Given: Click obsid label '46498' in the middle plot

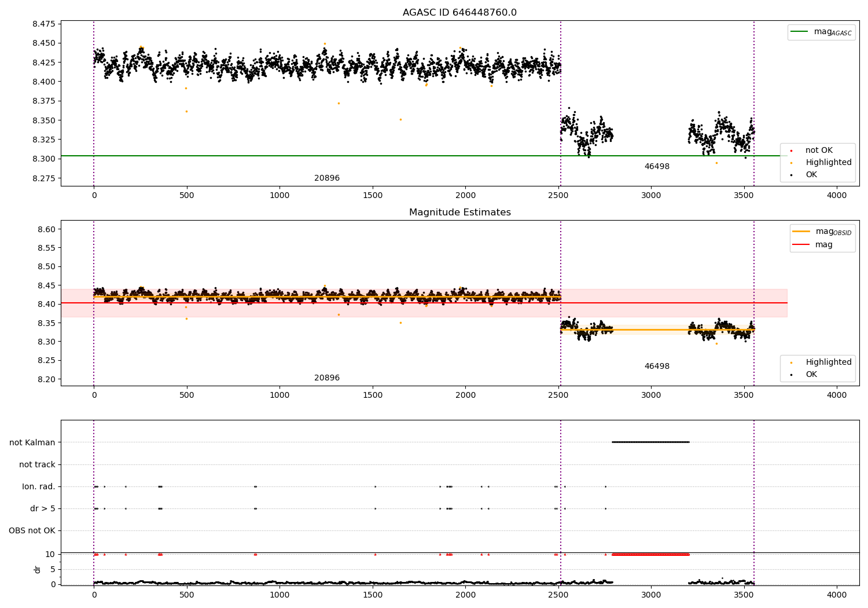Looking at the screenshot, I should coord(657,367).
